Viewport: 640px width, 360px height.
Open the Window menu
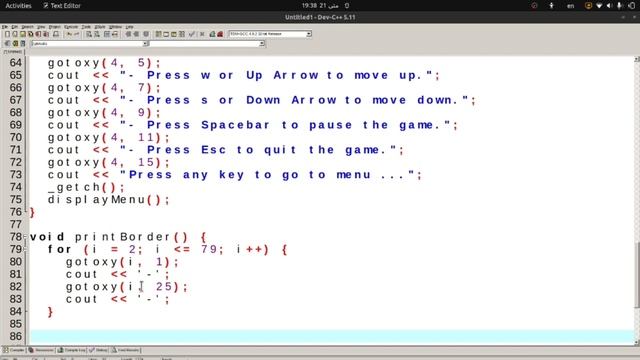pos(116,27)
